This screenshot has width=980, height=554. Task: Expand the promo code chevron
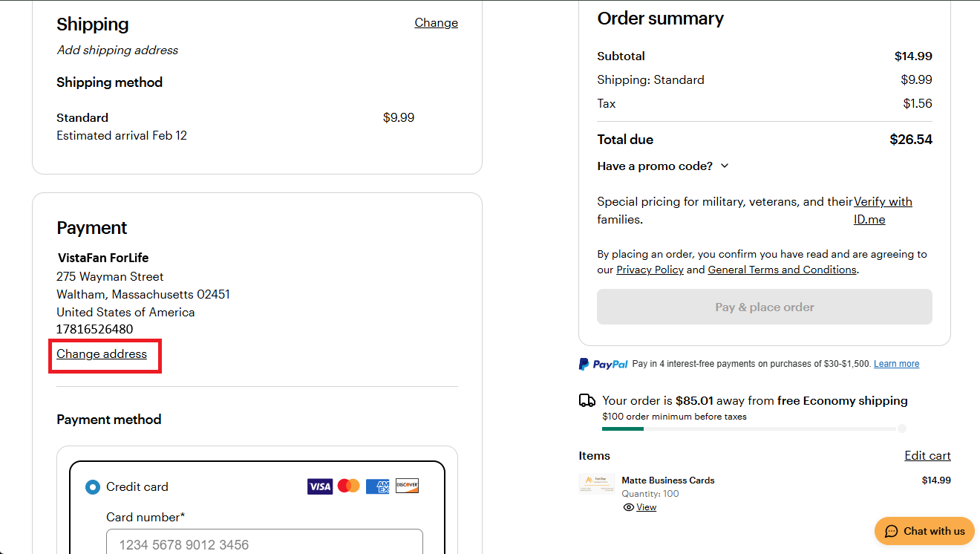pos(725,166)
